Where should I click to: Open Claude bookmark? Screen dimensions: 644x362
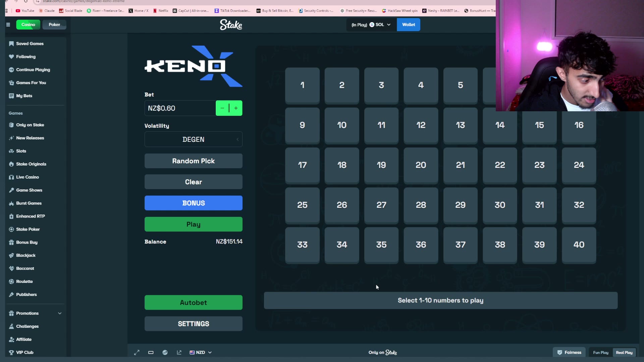(47, 11)
